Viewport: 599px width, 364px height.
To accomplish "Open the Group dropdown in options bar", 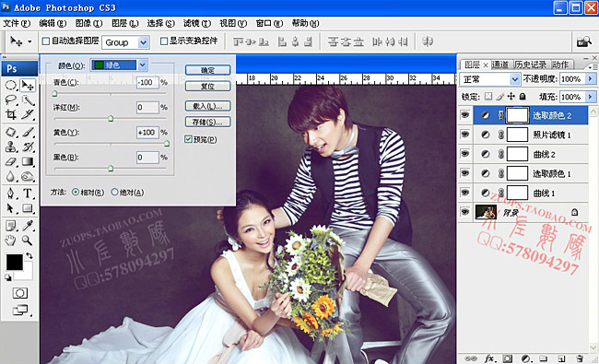I will [x=125, y=42].
